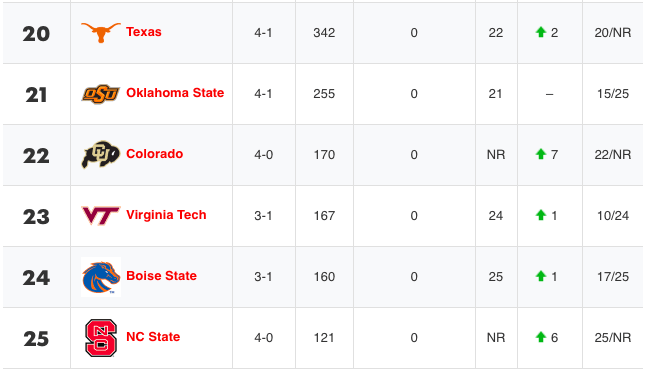Open the Texas team link
The height and width of the screenshot is (371, 648).
[144, 32]
